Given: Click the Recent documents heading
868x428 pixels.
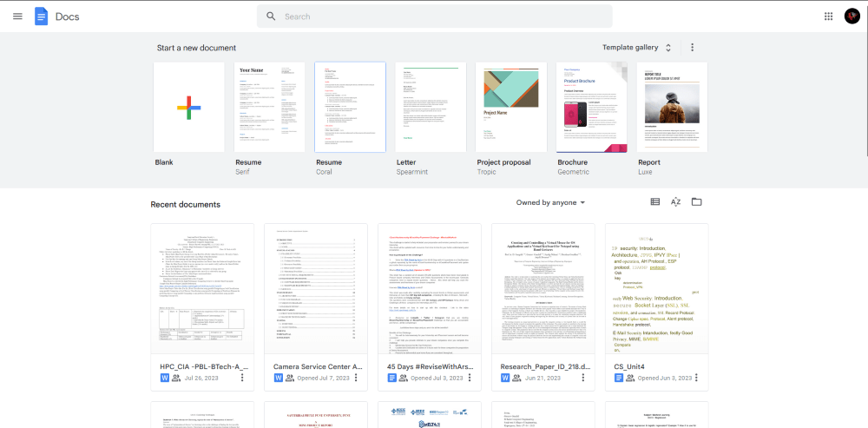Looking at the screenshot, I should (x=186, y=204).
